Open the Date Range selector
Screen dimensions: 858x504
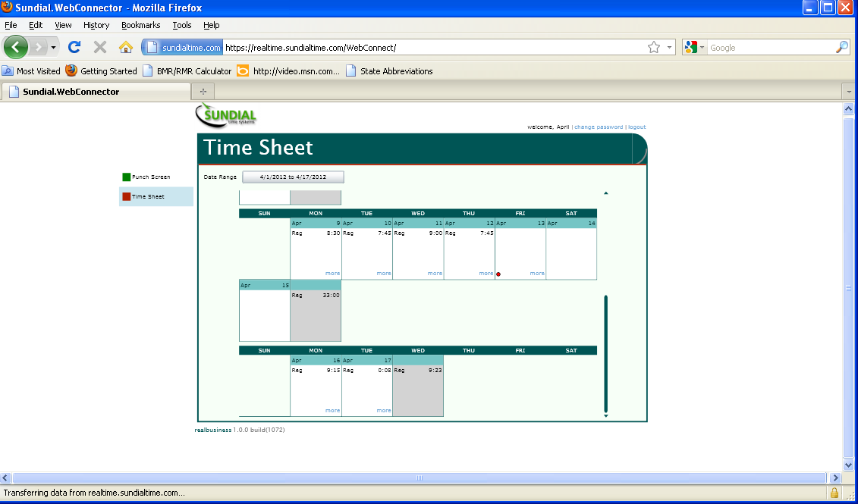(x=293, y=177)
